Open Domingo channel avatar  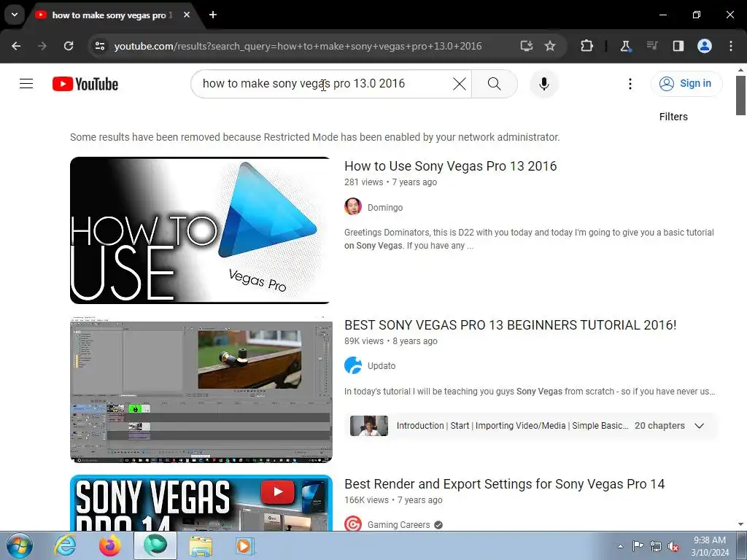(352, 206)
